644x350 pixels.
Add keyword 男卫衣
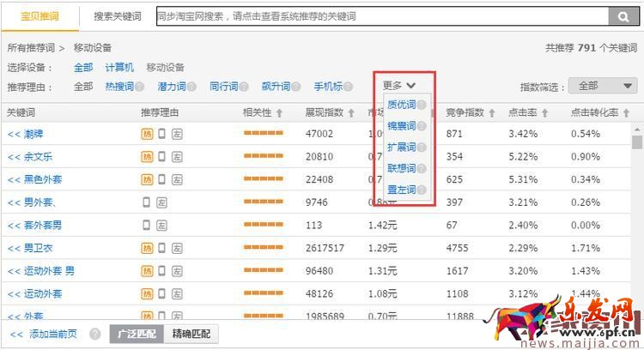point(30,248)
